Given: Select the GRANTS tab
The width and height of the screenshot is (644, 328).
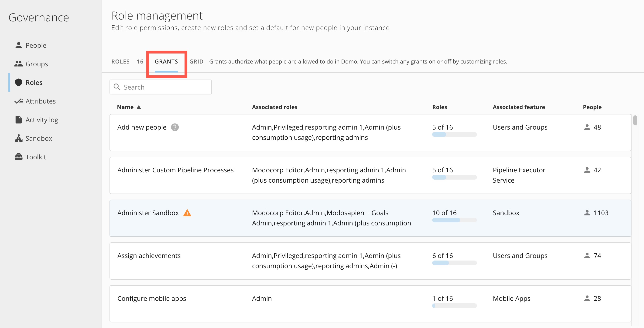Looking at the screenshot, I should [167, 61].
